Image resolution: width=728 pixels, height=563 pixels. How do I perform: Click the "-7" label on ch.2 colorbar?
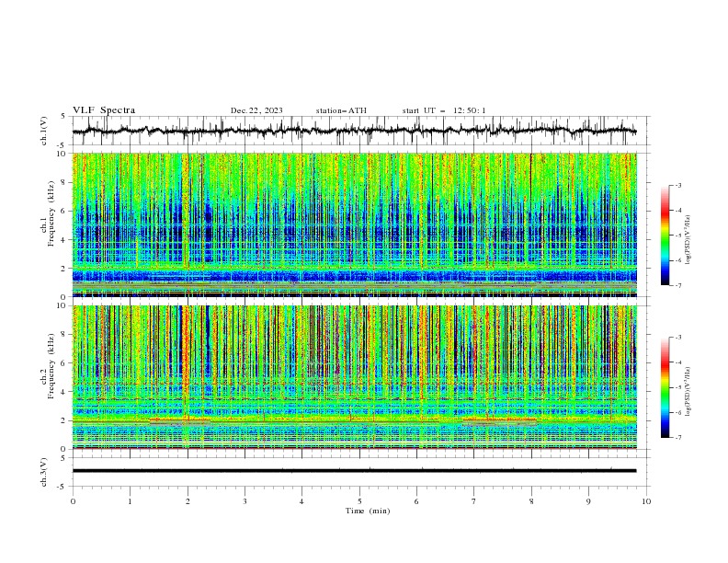pyautogui.click(x=678, y=438)
